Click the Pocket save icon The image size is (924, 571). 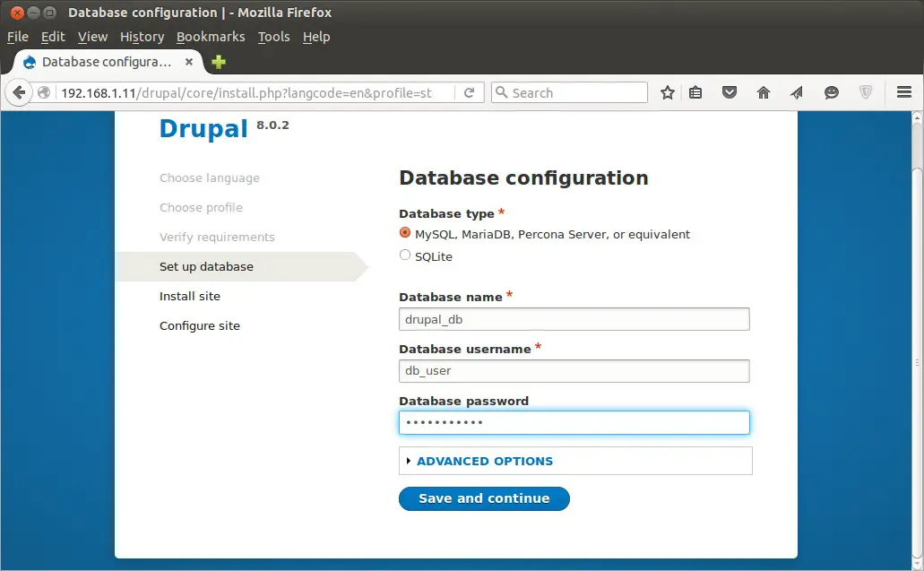[729, 92]
